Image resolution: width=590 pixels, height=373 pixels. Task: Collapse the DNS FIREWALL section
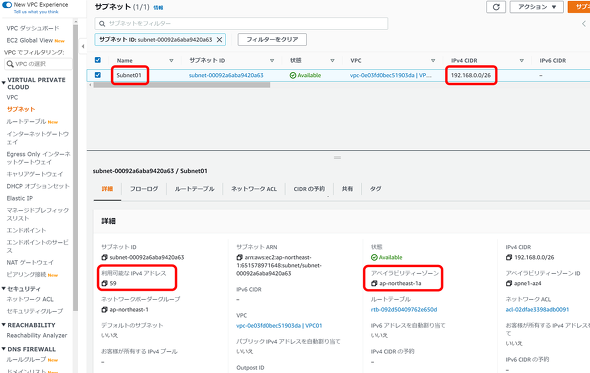pos(3,349)
